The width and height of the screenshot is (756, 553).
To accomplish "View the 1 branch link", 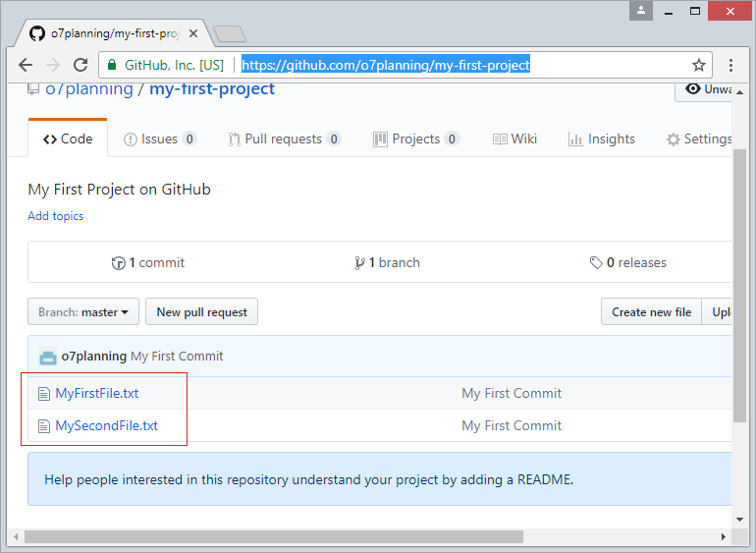I will [387, 262].
